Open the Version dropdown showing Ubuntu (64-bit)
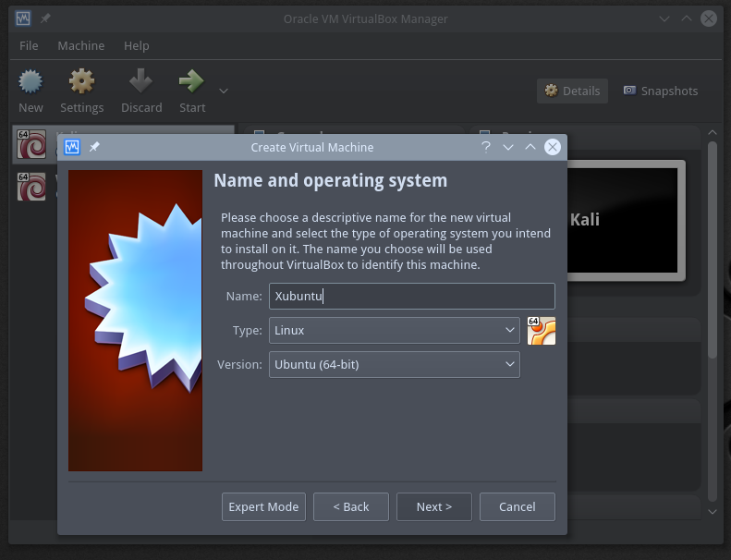Viewport: 731px width, 560px height. click(x=395, y=365)
